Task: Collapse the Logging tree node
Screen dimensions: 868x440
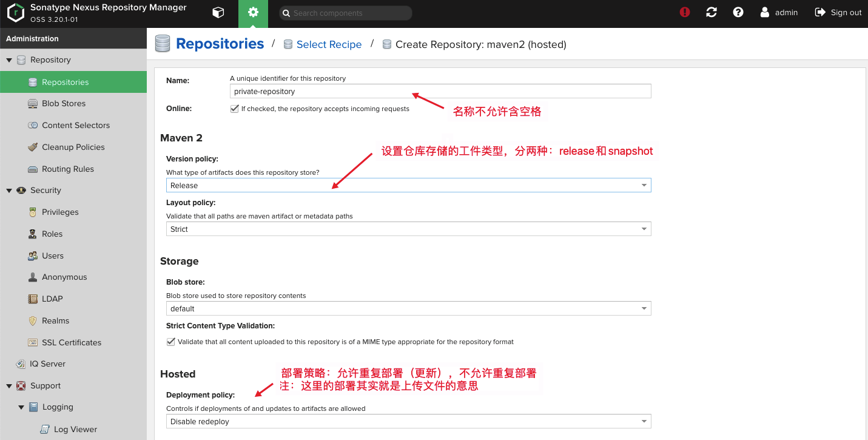Action: pos(21,408)
